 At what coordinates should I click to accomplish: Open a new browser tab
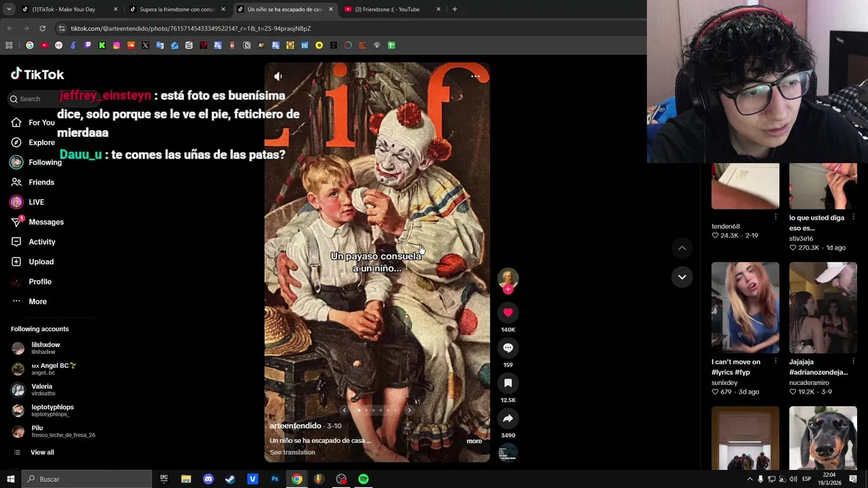pyautogui.click(x=454, y=9)
